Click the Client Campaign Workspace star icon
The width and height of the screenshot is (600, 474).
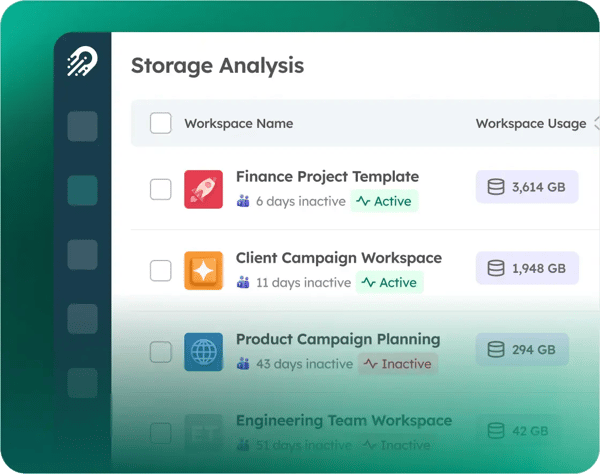tap(204, 270)
